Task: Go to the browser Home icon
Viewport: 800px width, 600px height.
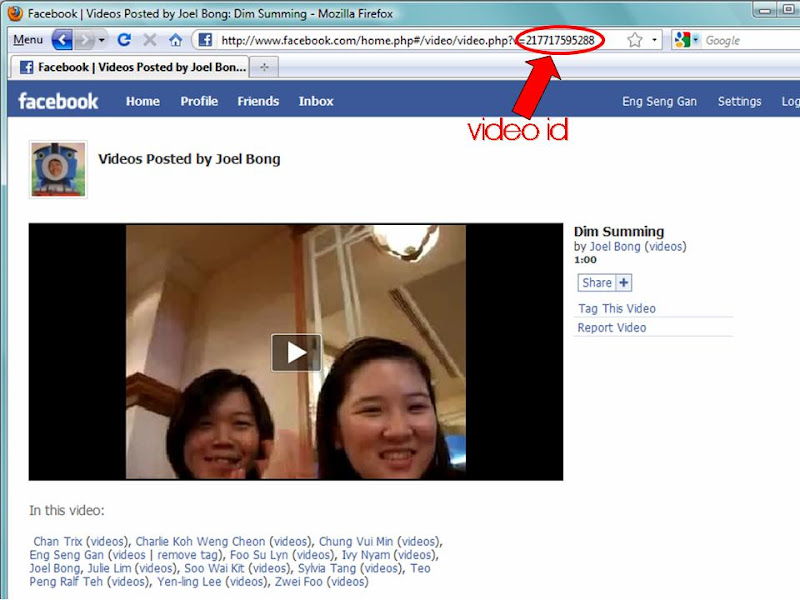Action: 176,40
